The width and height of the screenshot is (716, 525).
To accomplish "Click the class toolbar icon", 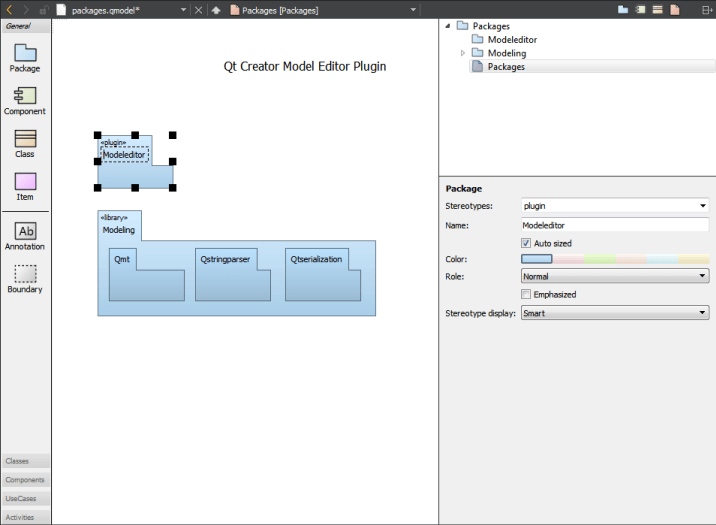I will pos(658,9).
